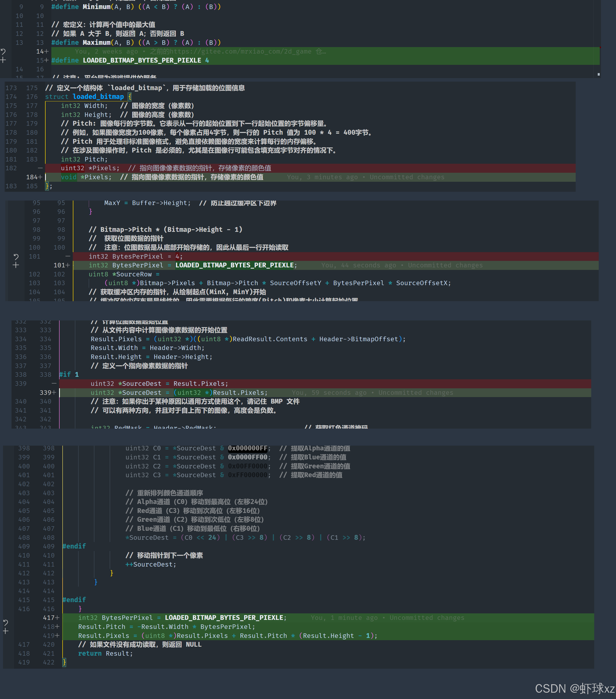Click the int32 Height; member line

(x=86, y=115)
